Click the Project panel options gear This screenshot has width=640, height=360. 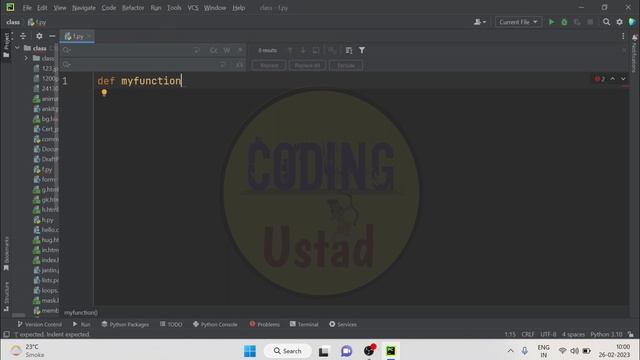coord(39,36)
